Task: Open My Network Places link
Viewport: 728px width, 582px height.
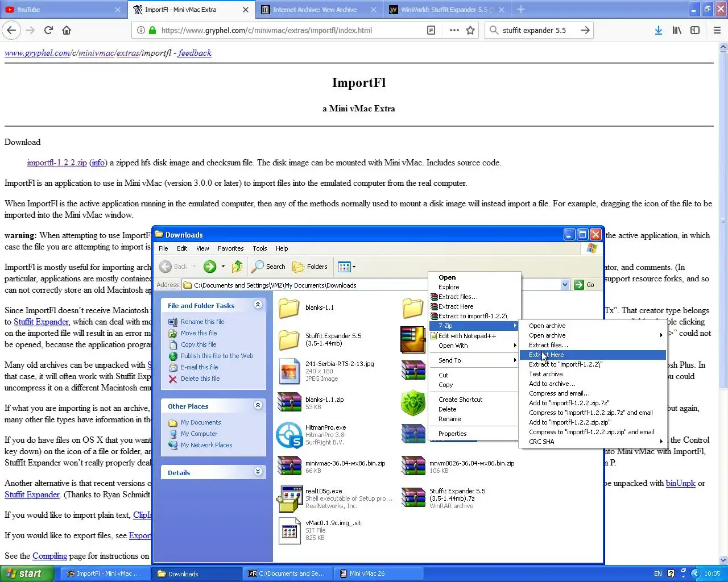Action: point(206,445)
